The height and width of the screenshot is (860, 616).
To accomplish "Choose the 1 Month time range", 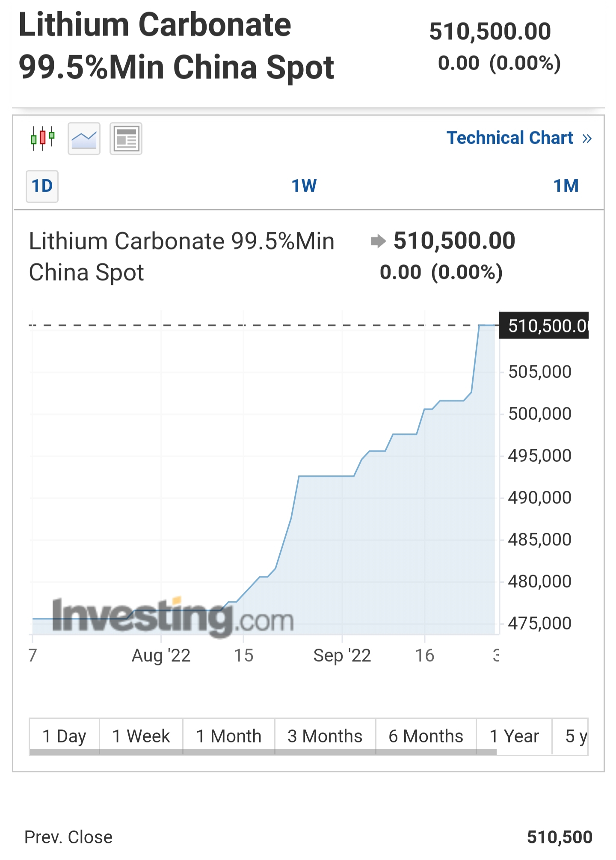I will 229,737.
